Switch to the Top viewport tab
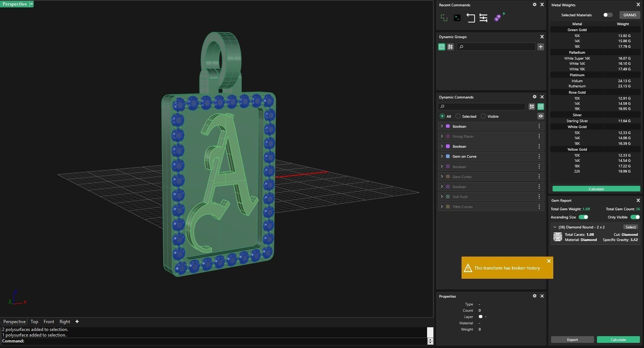 coord(34,322)
